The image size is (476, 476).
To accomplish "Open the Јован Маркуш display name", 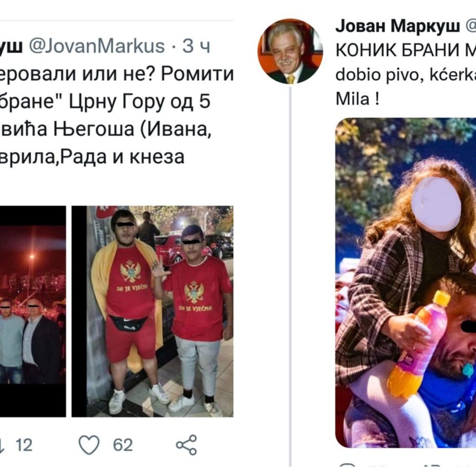I will point(397,26).
